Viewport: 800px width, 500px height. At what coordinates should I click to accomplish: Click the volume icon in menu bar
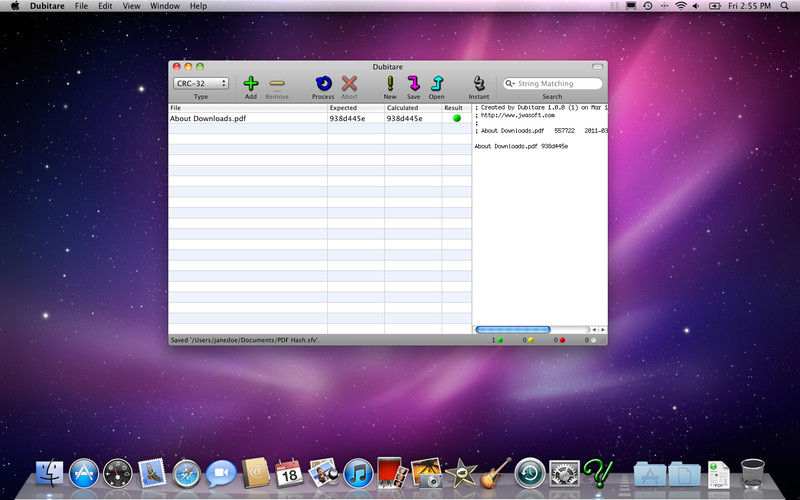[x=696, y=6]
